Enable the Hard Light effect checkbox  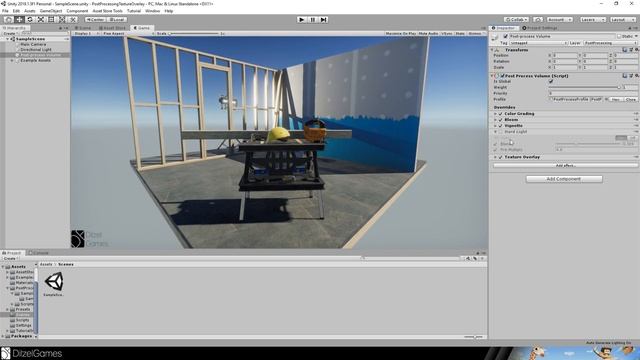tap(501, 132)
